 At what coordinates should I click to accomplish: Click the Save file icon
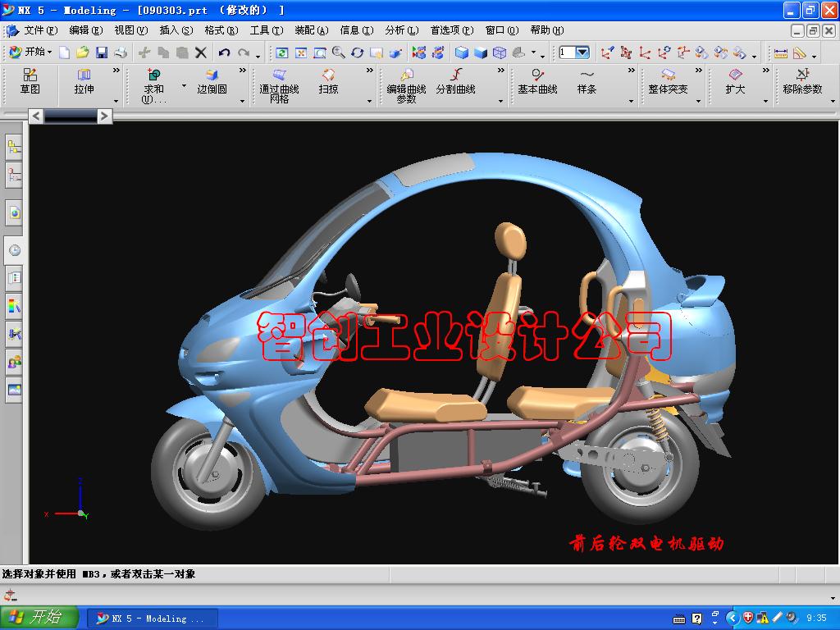tap(102, 52)
